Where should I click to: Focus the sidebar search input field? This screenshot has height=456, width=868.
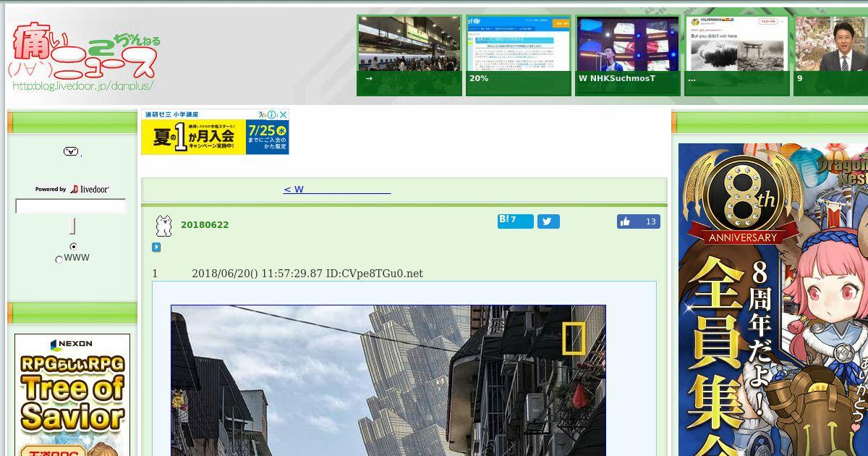click(71, 206)
